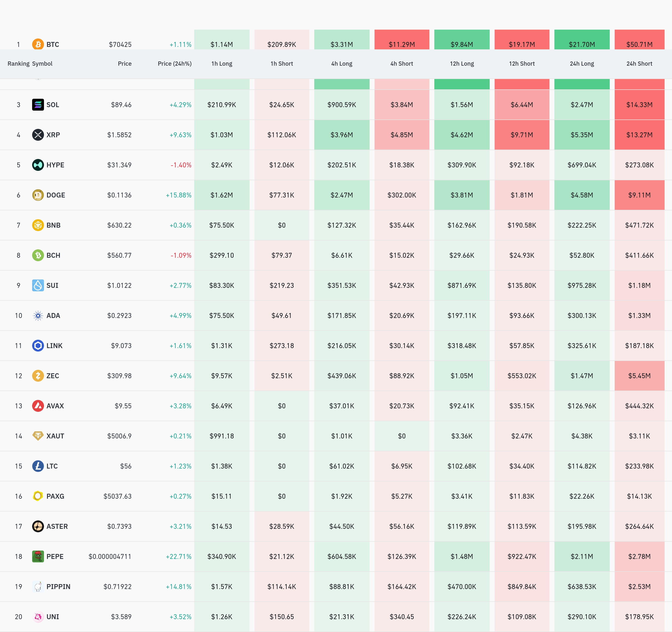The height and width of the screenshot is (632, 672).
Task: Click the Avalanche AVAX red icon
Action: point(38,406)
